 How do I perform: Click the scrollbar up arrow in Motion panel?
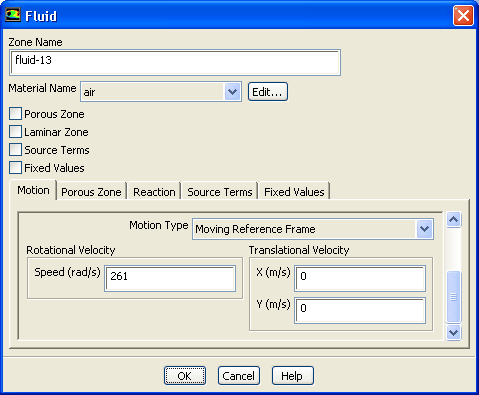454,219
